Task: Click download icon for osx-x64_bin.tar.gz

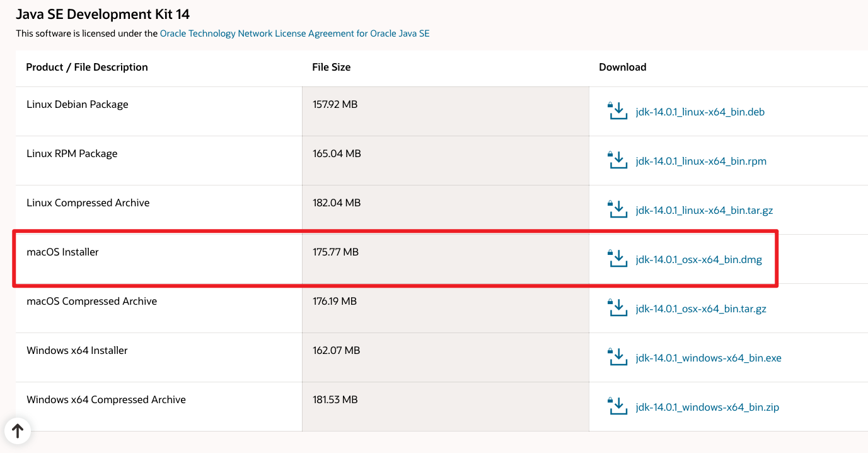Action: 618,307
